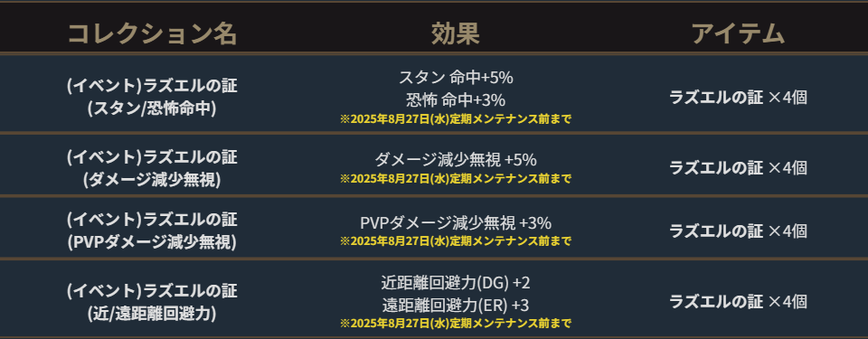Select the ラズエルの証 (近/遠距離回避力) collection name

click(x=152, y=302)
